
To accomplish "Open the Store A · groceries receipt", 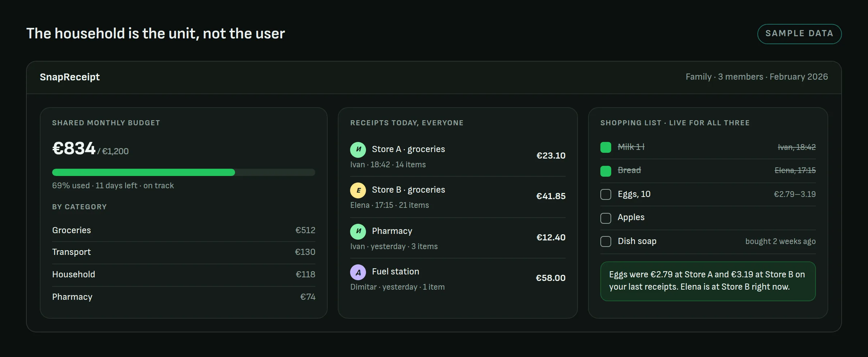I will [458, 156].
